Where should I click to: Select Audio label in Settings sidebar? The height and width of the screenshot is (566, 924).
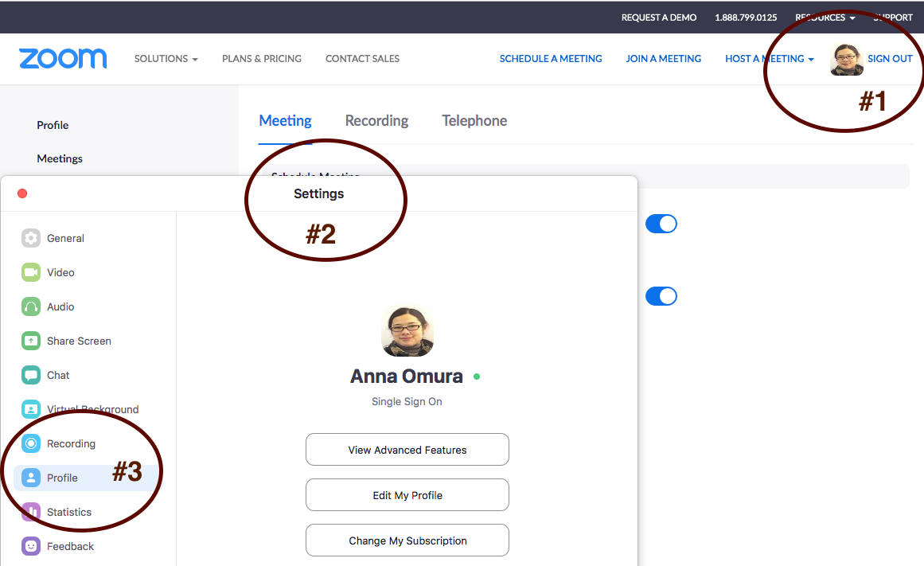tap(60, 306)
